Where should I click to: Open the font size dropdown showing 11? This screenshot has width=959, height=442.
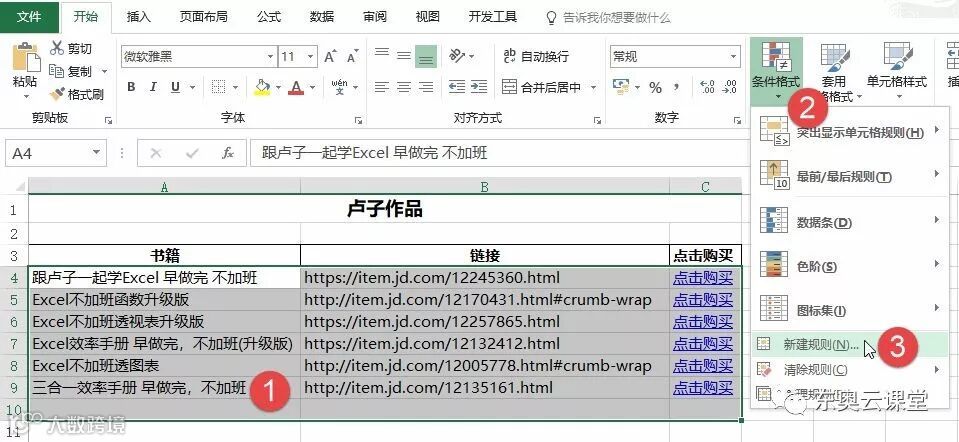(311, 57)
